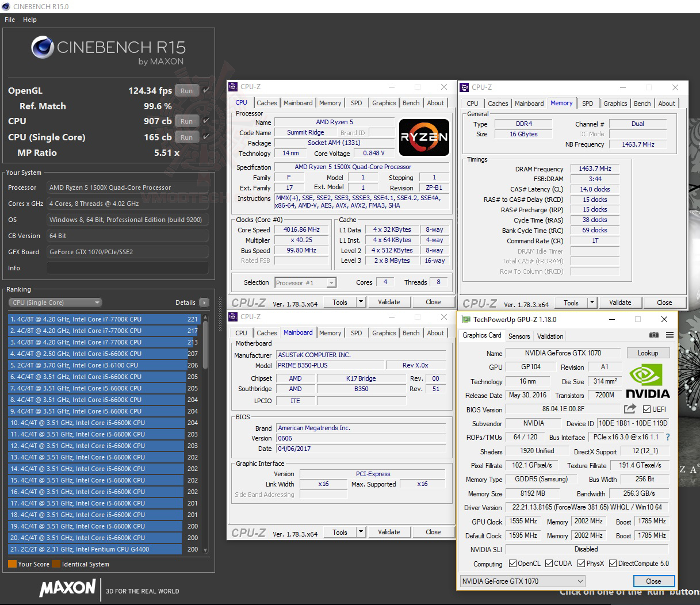This screenshot has width=700, height=605.
Task: Click the Cinebench R15.0 title bar icon
Action: click(6, 6)
